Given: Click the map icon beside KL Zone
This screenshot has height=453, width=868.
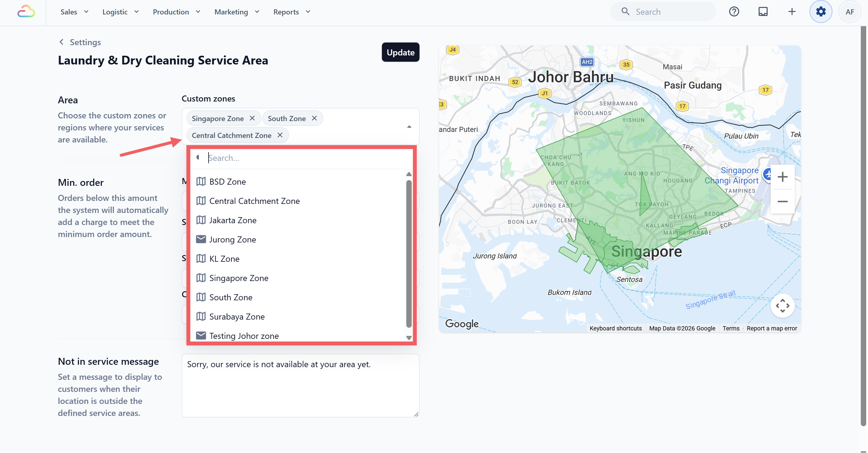Looking at the screenshot, I should point(201,259).
